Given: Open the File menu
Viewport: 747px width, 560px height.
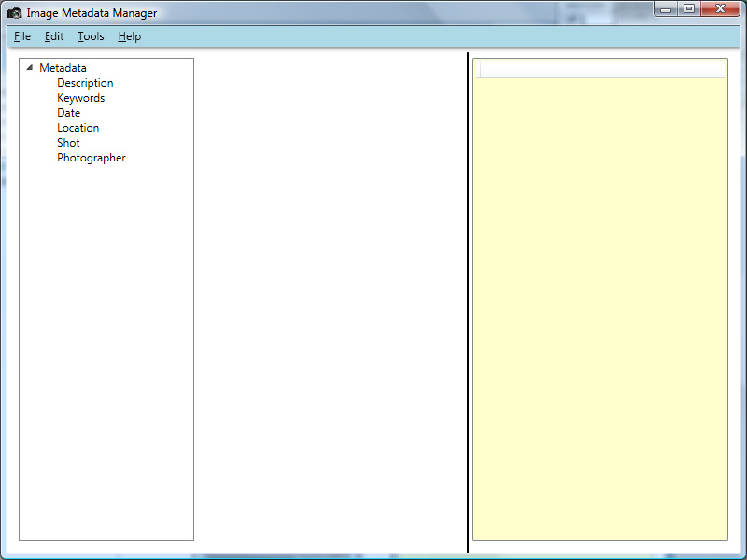Looking at the screenshot, I should (22, 36).
